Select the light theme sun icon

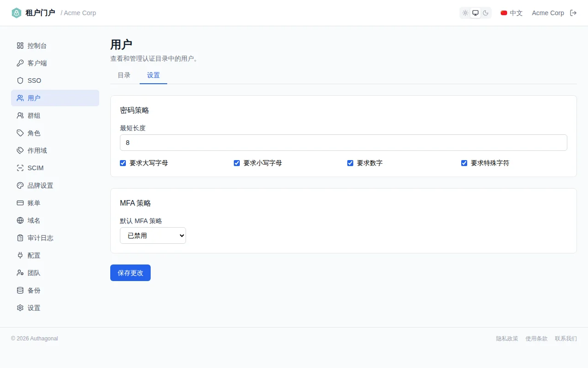(465, 13)
